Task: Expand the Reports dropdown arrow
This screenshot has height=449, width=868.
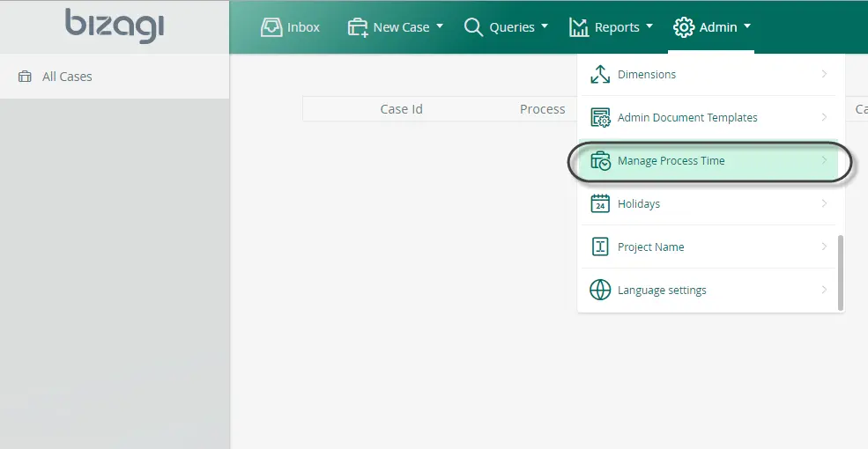Action: click(x=649, y=26)
